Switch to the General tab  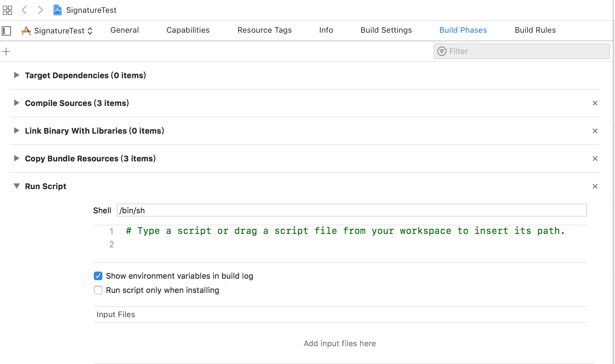(x=124, y=30)
